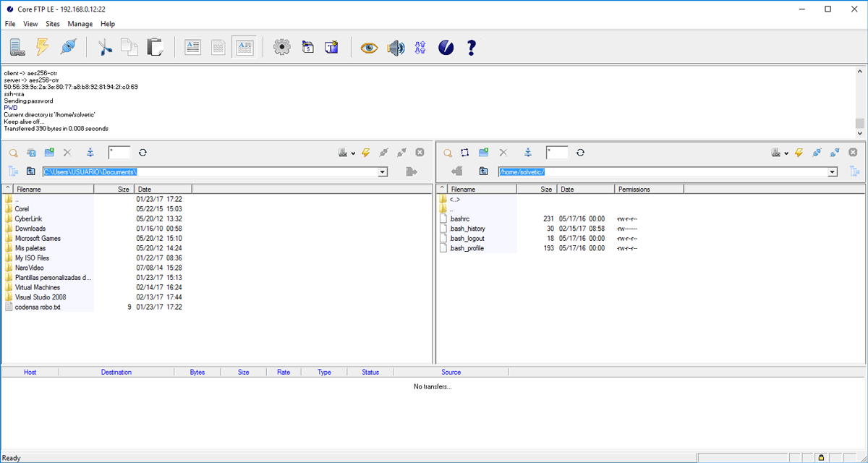Open the local pane drive dropdown arrow
This screenshot has width=868, height=463.
point(353,153)
